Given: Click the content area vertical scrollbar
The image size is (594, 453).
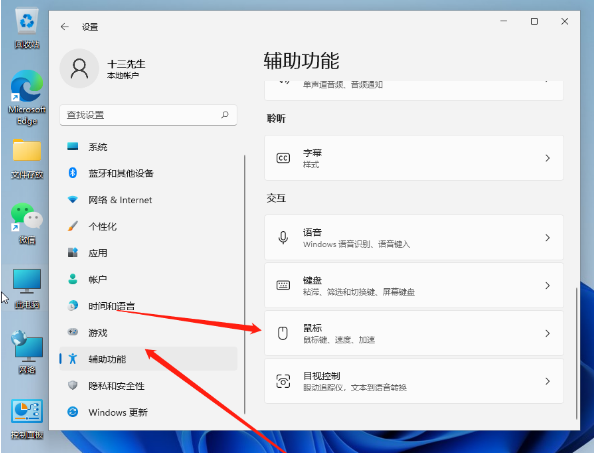Looking at the screenshot, I should pos(576,353).
